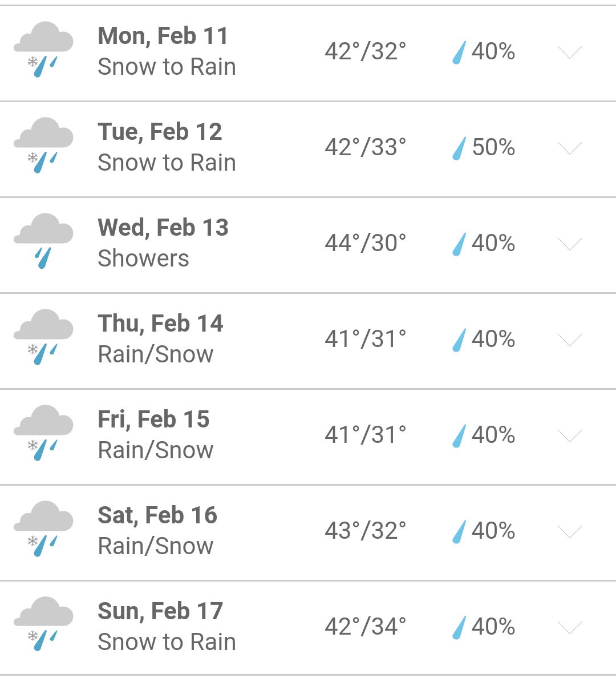Click the 42°/34° temperature on Sunday

pyautogui.click(x=365, y=627)
